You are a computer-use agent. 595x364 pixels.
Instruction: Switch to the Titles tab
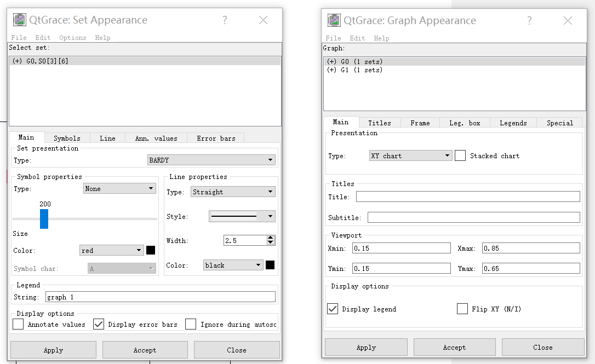point(380,122)
